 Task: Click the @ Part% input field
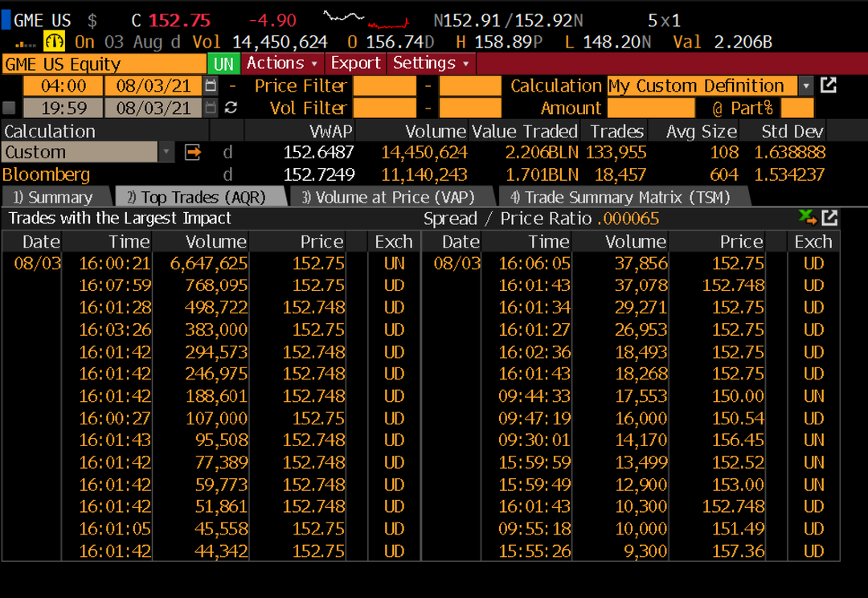pyautogui.click(x=797, y=108)
